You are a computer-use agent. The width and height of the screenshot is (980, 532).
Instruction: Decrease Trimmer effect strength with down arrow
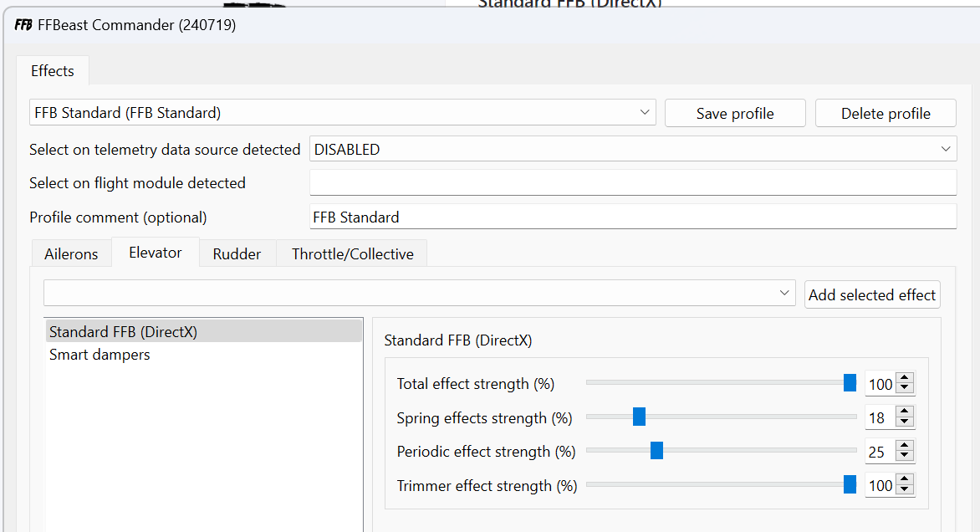click(x=905, y=491)
